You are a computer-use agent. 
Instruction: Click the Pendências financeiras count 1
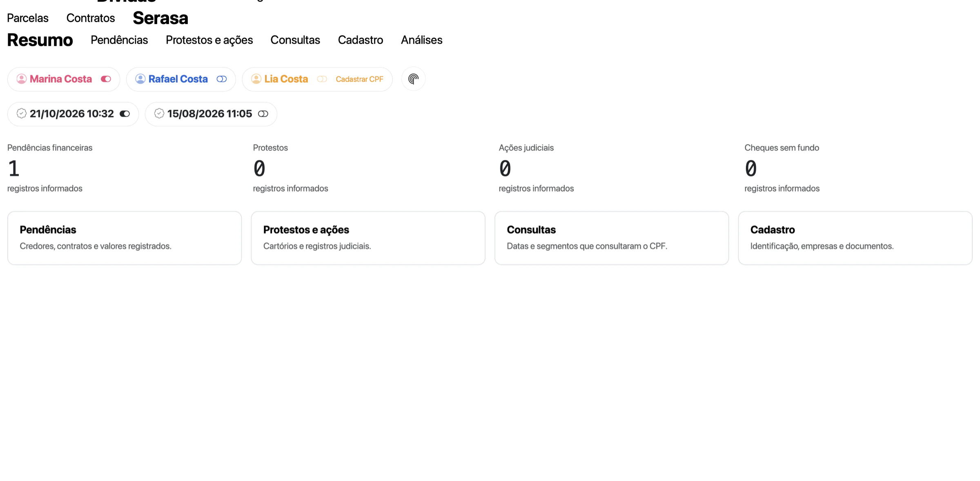[14, 169]
